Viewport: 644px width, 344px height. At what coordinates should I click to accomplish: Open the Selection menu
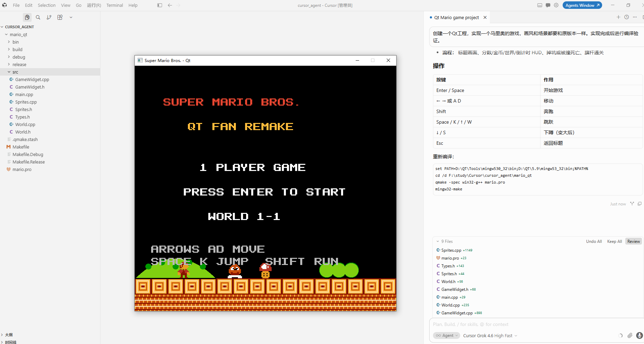click(47, 5)
